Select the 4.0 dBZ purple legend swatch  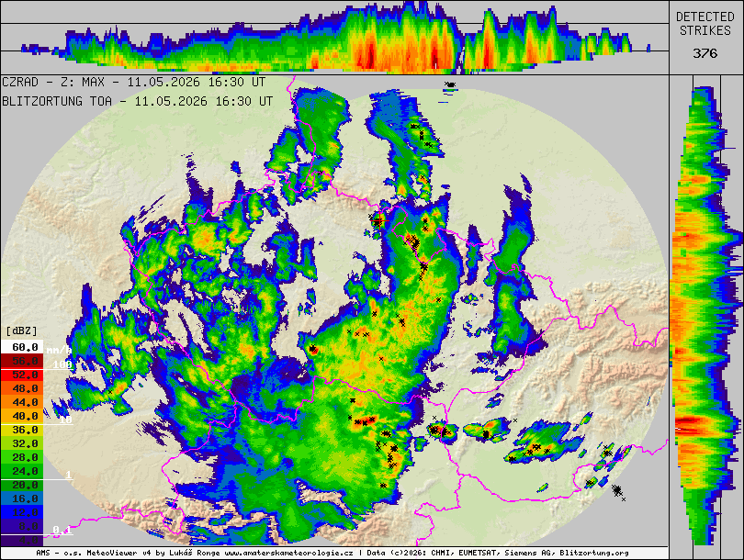pos(22,540)
